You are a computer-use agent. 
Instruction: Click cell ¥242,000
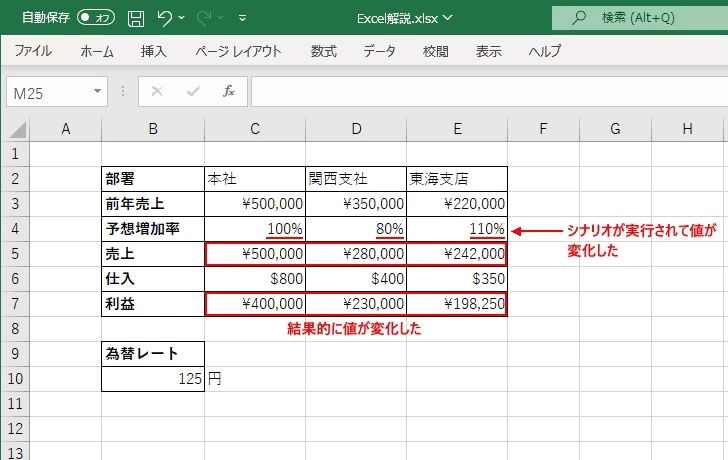pos(457,254)
